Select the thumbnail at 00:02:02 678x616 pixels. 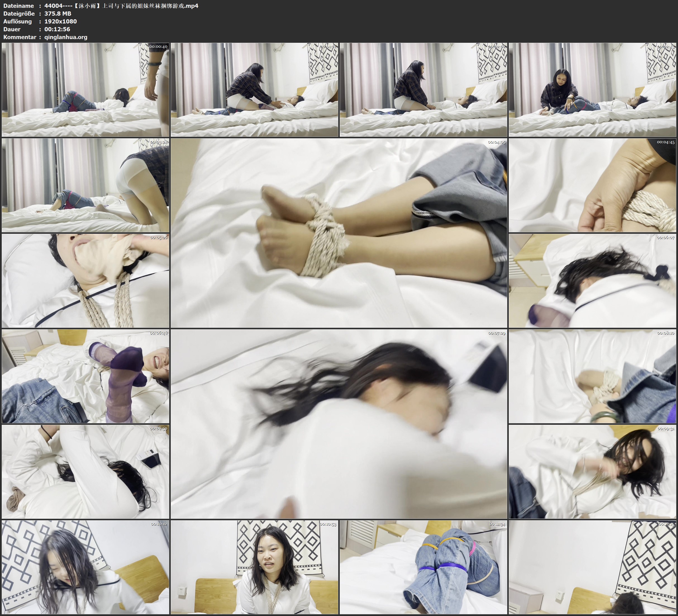click(x=423, y=89)
